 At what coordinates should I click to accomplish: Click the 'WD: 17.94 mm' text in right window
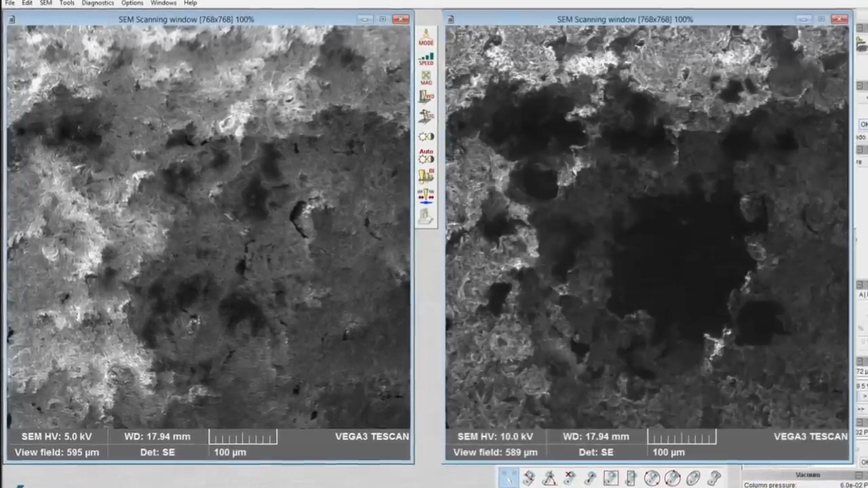point(596,436)
